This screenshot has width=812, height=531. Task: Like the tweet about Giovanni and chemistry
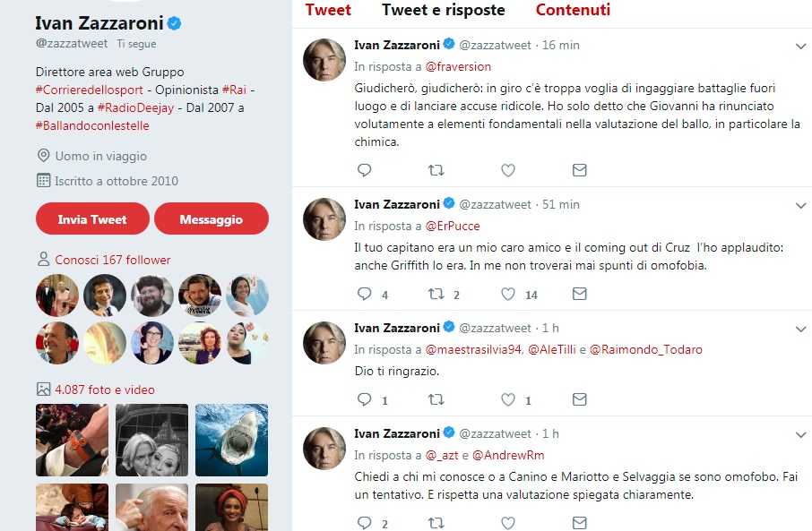point(508,170)
